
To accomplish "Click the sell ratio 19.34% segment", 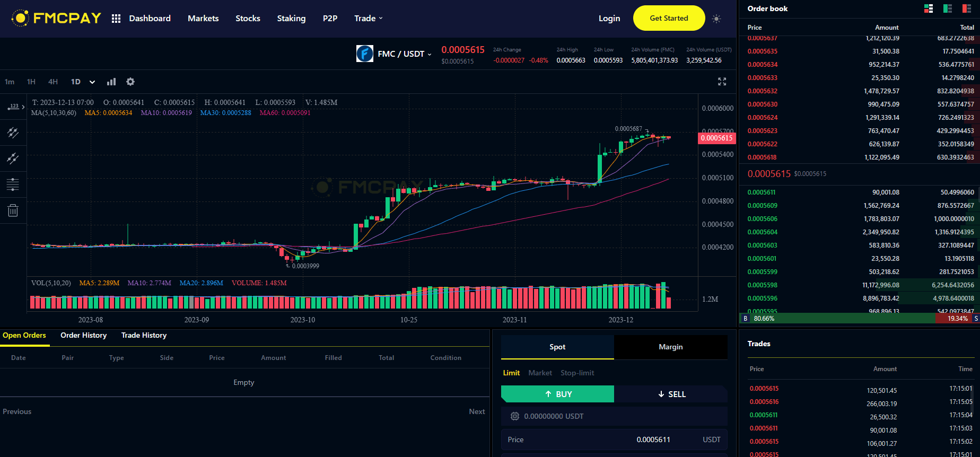I will pyautogui.click(x=958, y=319).
